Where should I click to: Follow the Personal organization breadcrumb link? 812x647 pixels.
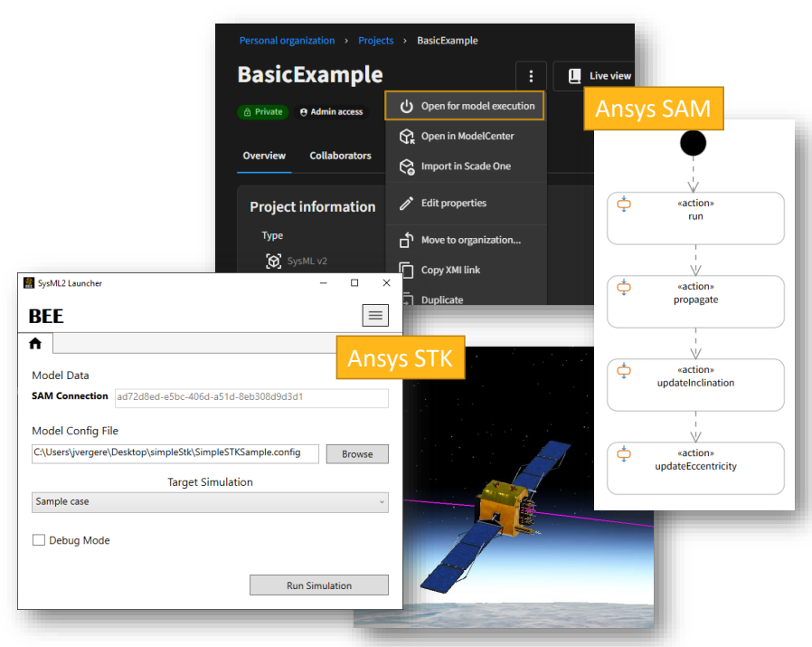(x=287, y=41)
